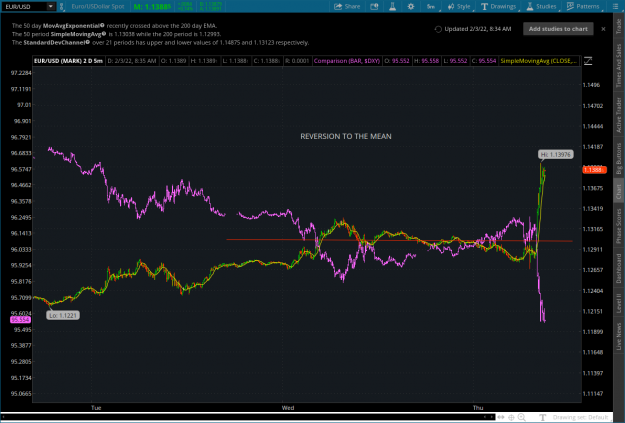Click the Hi: 1.13976 price bubble
Image resolution: width=625 pixels, height=423 pixels.
tap(556, 154)
